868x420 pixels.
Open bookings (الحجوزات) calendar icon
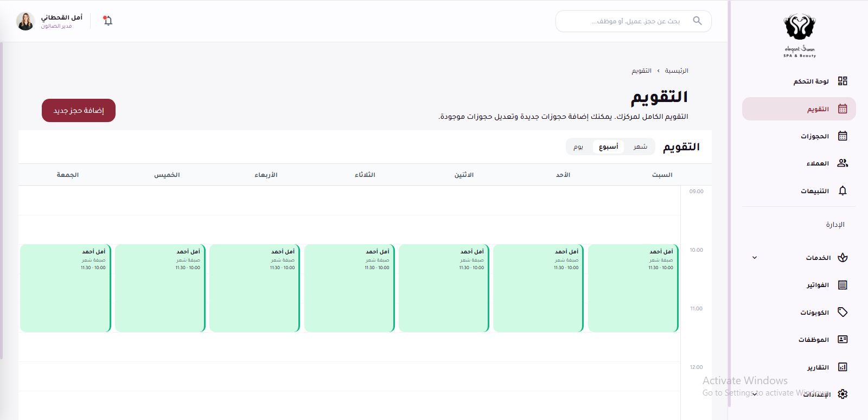tap(842, 136)
